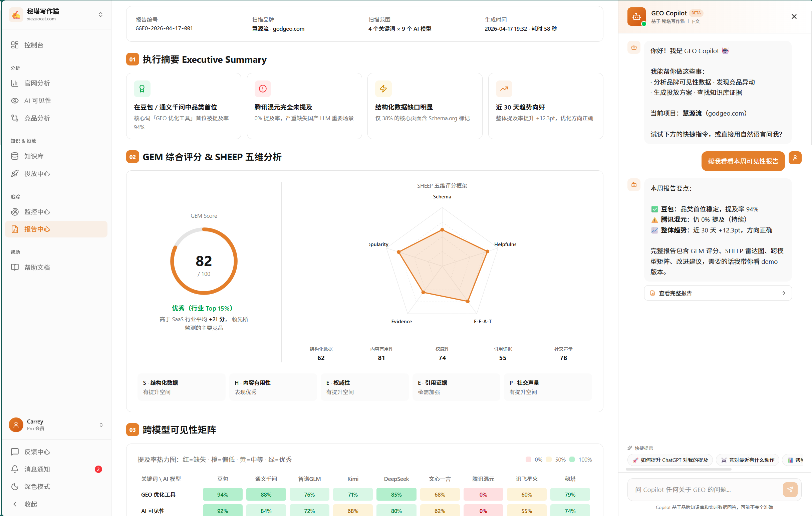Click 60% 讯飞星火 cell in GEO 优化工具 row
The width and height of the screenshot is (812, 516).
tap(527, 494)
